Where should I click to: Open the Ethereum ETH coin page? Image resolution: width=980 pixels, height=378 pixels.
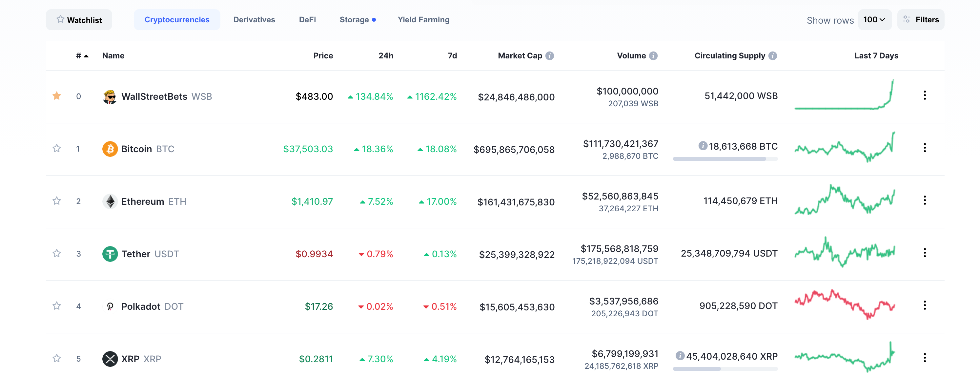coord(154,202)
